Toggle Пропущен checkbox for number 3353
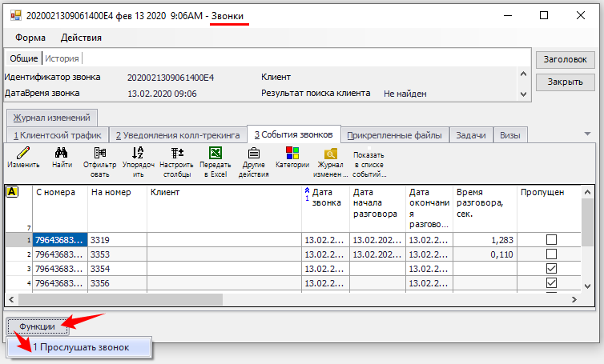 tap(551, 254)
